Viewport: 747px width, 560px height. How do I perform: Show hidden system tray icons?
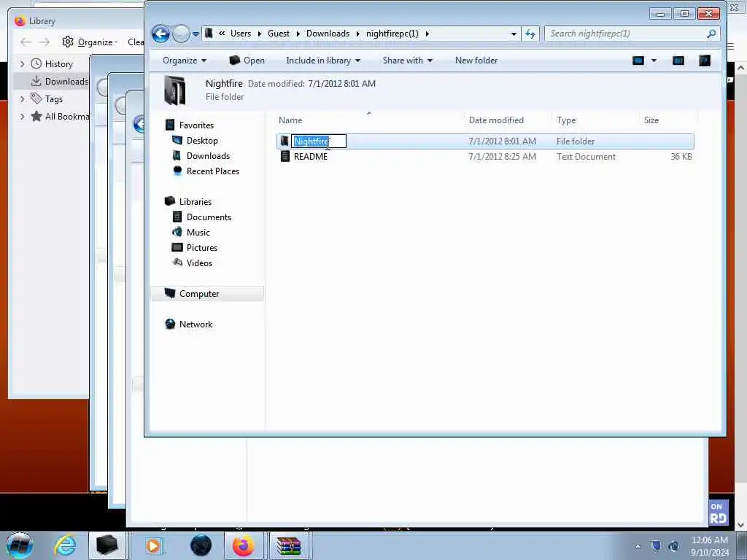(638, 546)
